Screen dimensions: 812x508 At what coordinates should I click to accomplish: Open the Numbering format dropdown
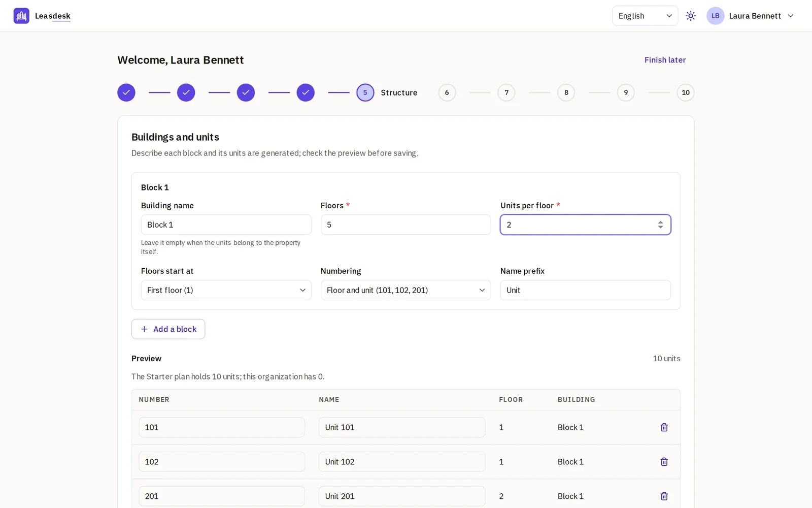(405, 290)
